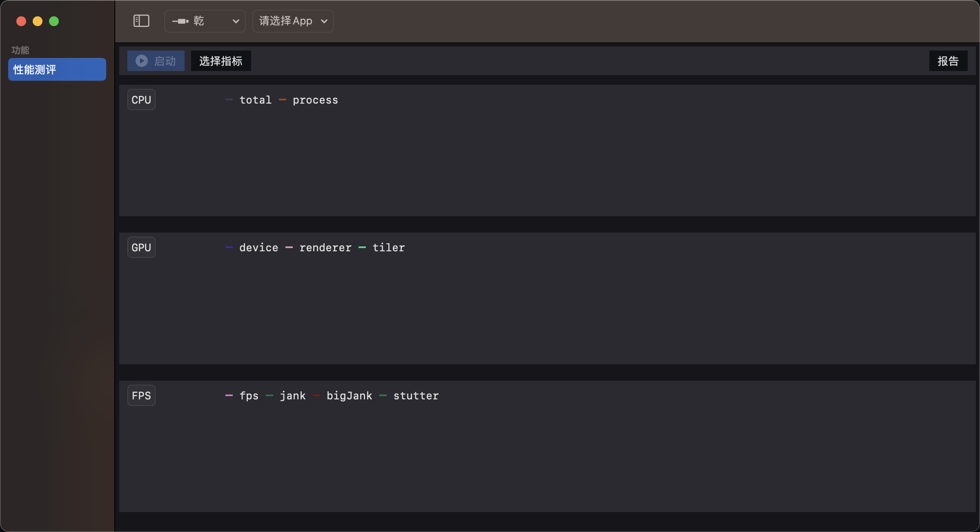Open the 报告 report view

pyautogui.click(x=948, y=60)
